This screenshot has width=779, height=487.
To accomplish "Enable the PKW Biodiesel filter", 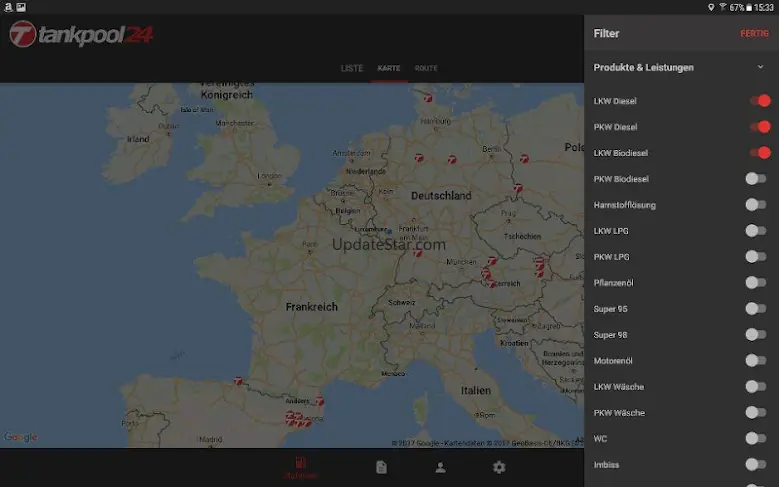I will 756,178.
